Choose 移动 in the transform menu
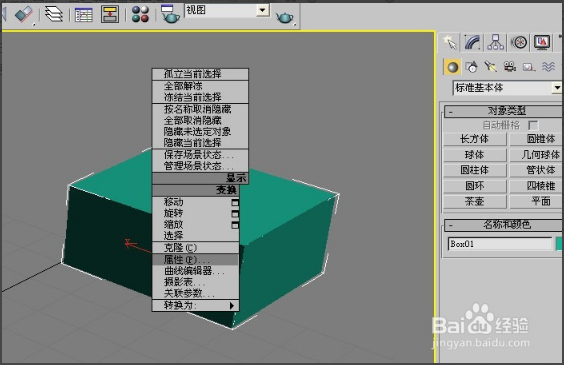Image resolution: width=564 pixels, height=365 pixels. tap(196, 202)
